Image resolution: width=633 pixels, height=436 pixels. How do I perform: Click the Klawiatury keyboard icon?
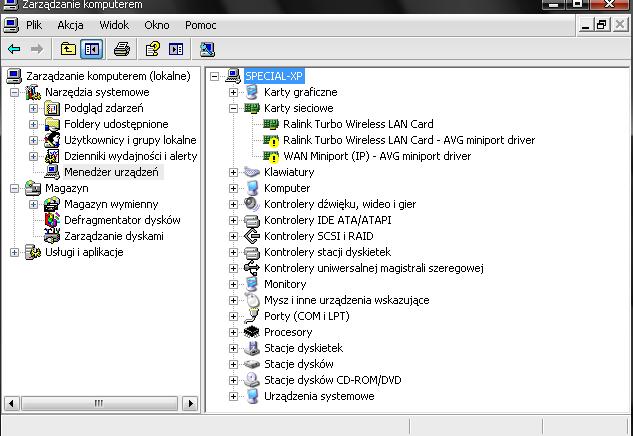(252, 172)
